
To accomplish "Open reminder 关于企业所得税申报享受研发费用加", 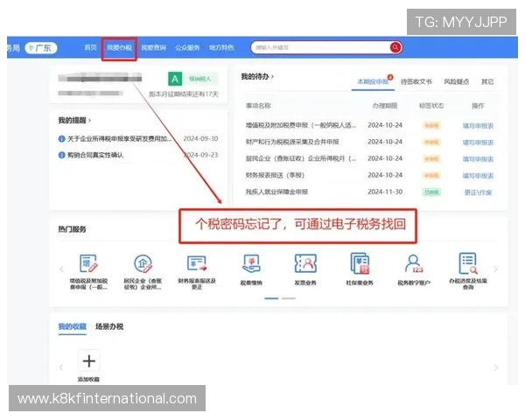I will (120, 138).
